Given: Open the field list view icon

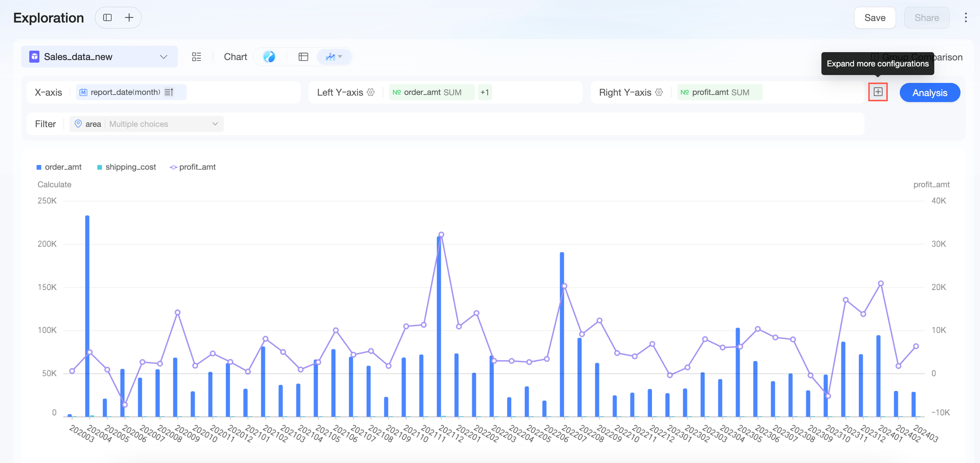Looking at the screenshot, I should point(196,57).
